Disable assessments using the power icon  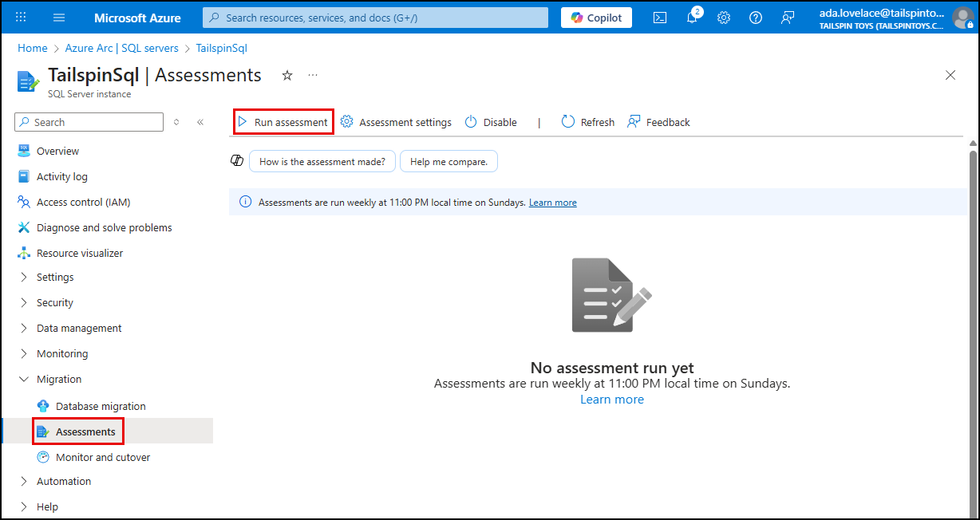pyautogui.click(x=490, y=121)
